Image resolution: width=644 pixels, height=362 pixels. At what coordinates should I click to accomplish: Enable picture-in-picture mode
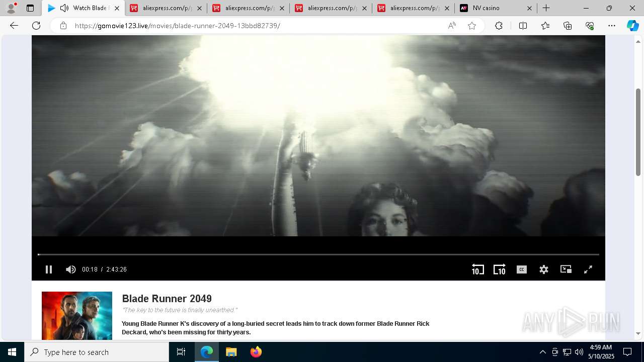[566, 269]
